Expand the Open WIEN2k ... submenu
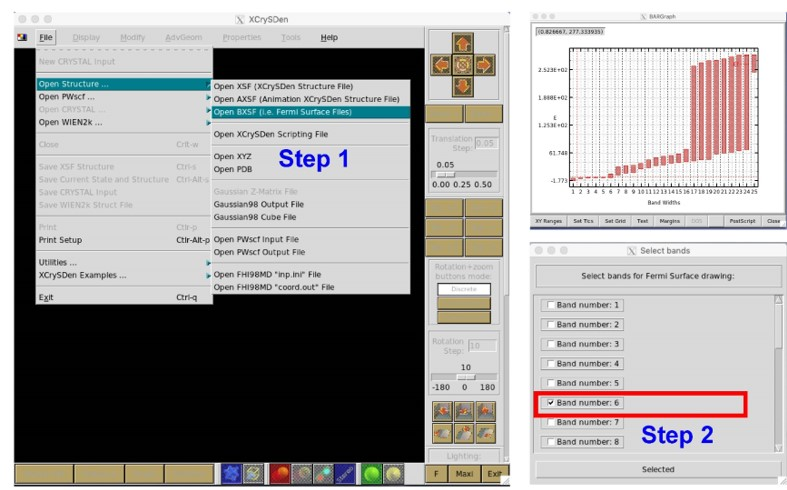 124,122
